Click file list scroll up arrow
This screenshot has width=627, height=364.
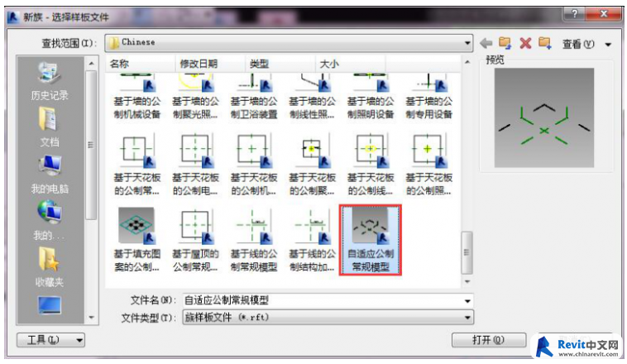pyautogui.click(x=467, y=62)
